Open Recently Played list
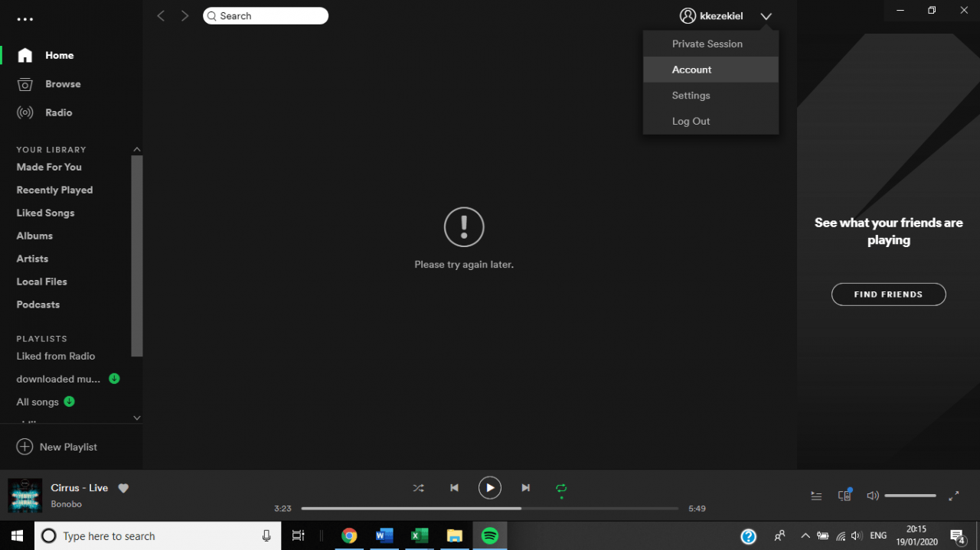980x550 pixels. [x=54, y=190]
